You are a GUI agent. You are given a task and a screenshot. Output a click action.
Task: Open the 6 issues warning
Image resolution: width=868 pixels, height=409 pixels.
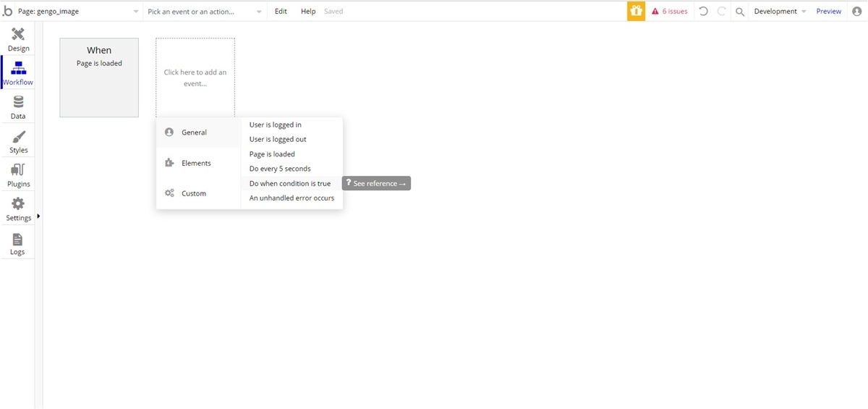pyautogui.click(x=670, y=12)
